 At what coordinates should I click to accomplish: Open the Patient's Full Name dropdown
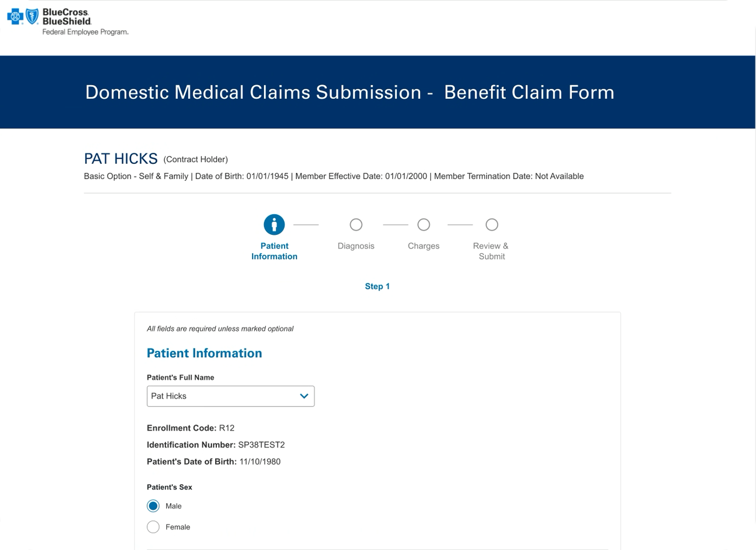[x=230, y=396]
